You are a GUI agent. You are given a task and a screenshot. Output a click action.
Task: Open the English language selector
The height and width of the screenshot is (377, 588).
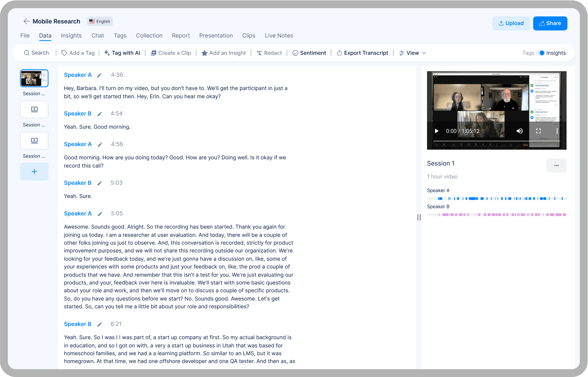tap(100, 21)
